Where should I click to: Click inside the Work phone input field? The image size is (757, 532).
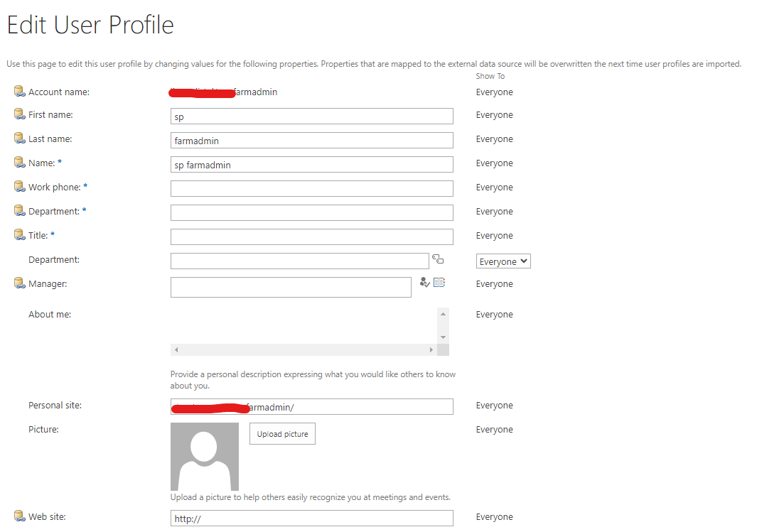click(311, 188)
